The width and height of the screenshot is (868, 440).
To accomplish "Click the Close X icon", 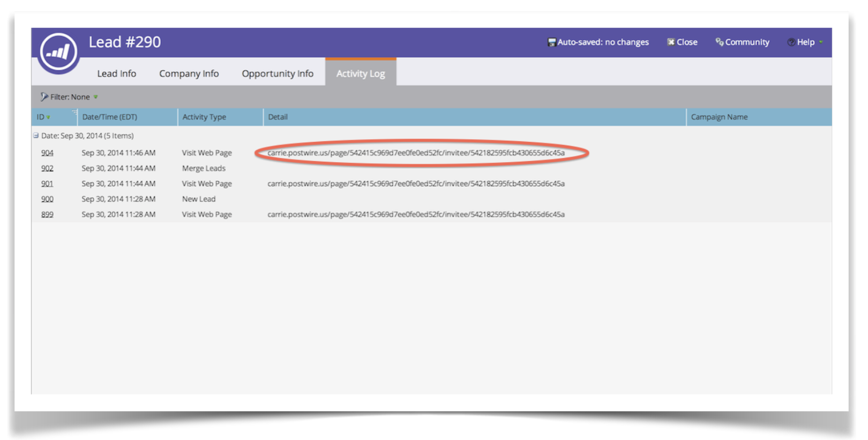I will point(670,42).
